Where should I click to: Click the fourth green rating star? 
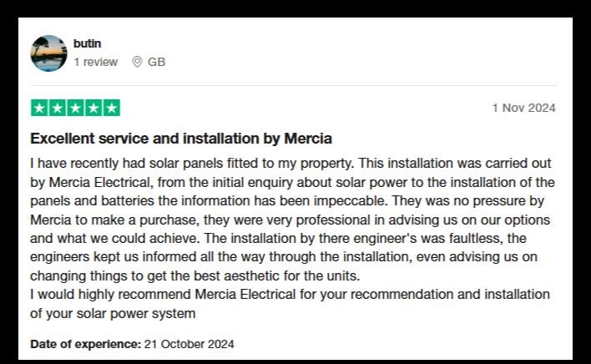pyautogui.click(x=93, y=109)
